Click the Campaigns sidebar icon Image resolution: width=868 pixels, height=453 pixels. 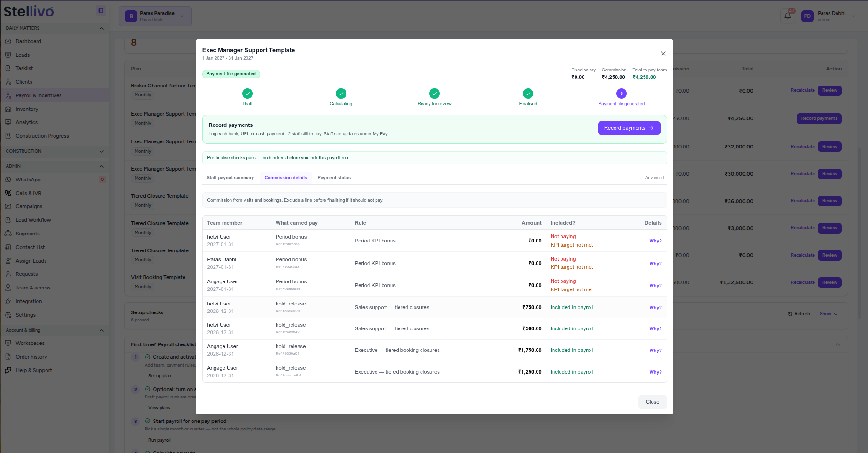tap(8, 206)
